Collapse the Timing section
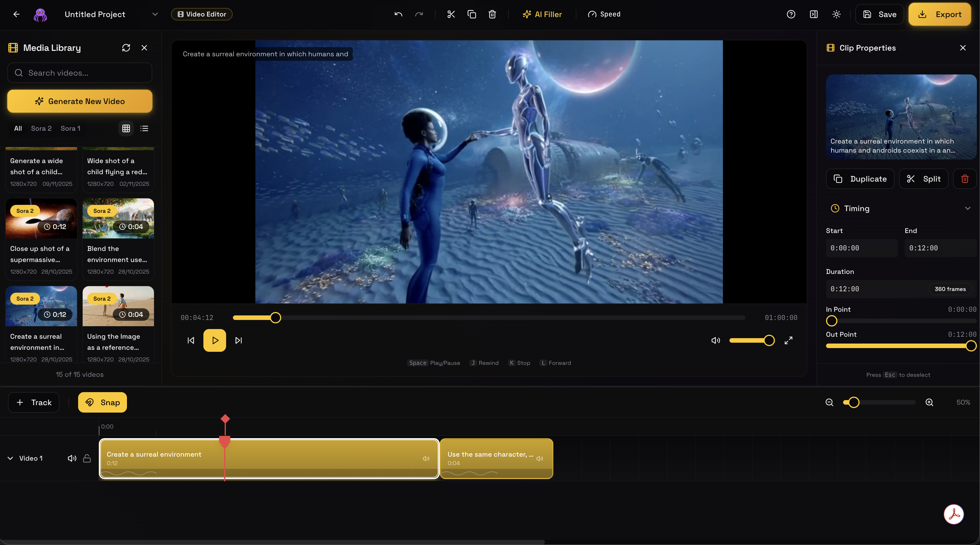 [x=968, y=208]
